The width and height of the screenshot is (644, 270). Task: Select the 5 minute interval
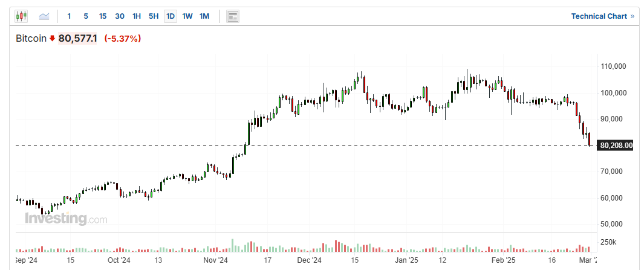[x=86, y=16]
